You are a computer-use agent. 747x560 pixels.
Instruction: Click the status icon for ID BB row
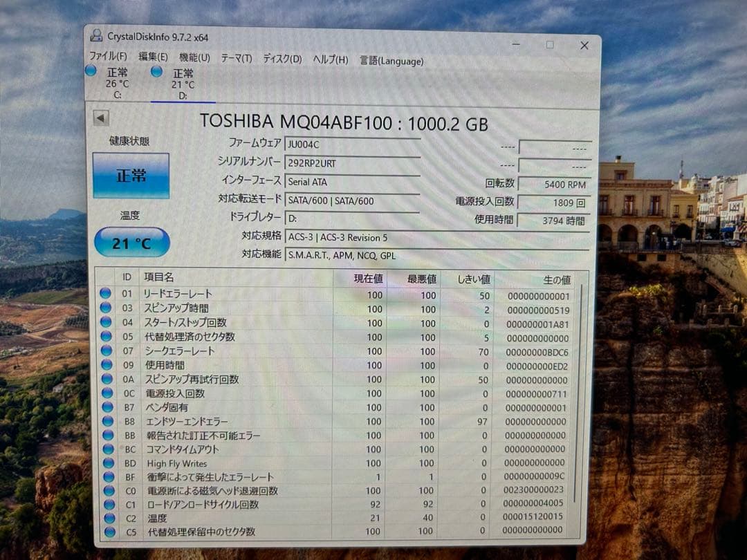click(x=108, y=436)
